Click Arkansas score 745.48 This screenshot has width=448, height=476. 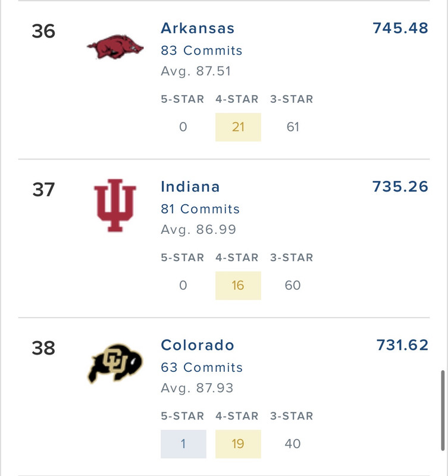tap(400, 28)
